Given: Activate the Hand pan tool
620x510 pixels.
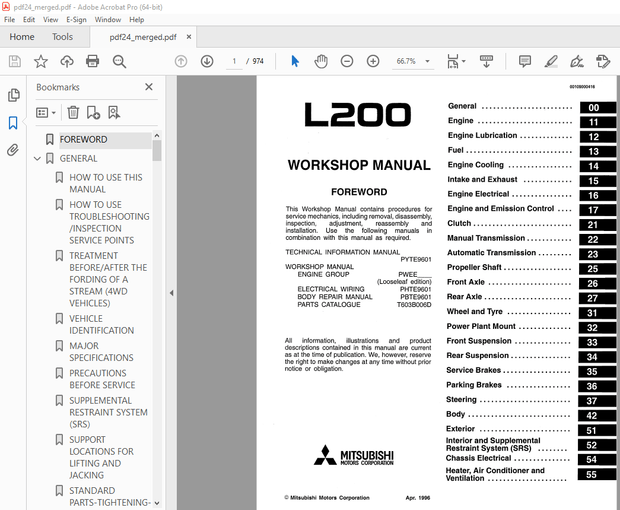Looking at the screenshot, I should [x=321, y=61].
